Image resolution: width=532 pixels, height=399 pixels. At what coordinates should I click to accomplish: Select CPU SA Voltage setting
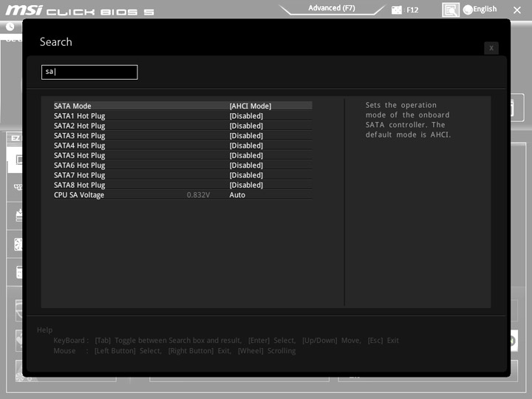pyautogui.click(x=79, y=195)
